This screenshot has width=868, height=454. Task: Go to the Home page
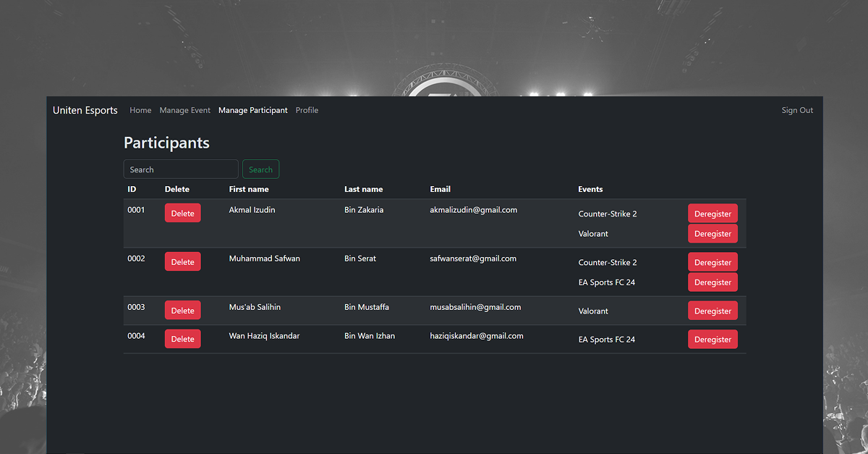[140, 110]
